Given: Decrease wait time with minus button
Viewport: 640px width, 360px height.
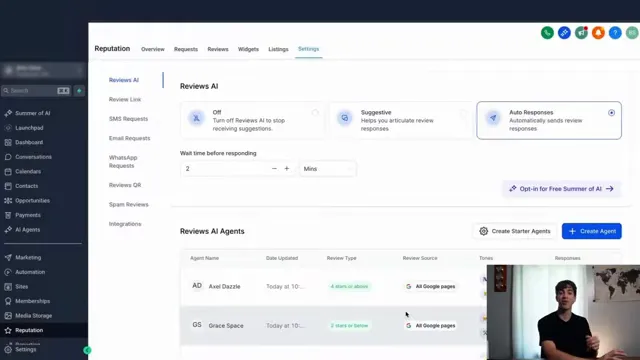Looking at the screenshot, I should [x=274, y=169].
